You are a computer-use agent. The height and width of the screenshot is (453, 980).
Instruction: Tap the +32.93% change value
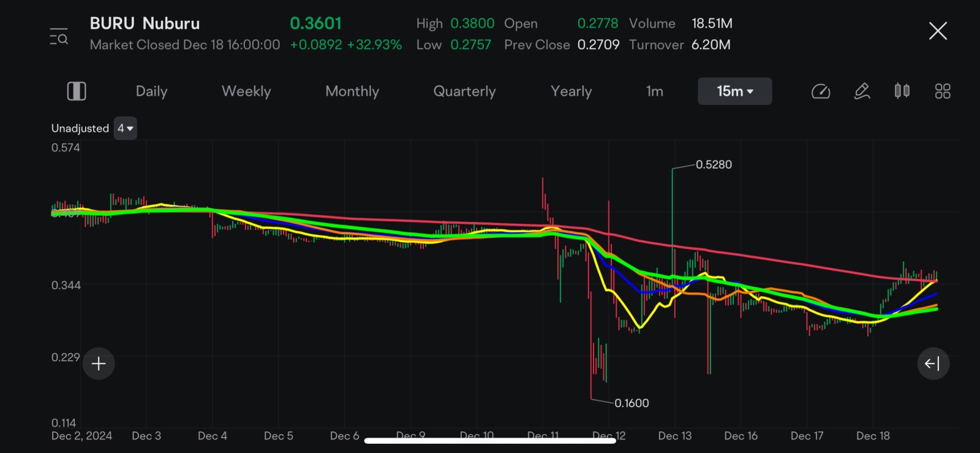pyautogui.click(x=374, y=45)
